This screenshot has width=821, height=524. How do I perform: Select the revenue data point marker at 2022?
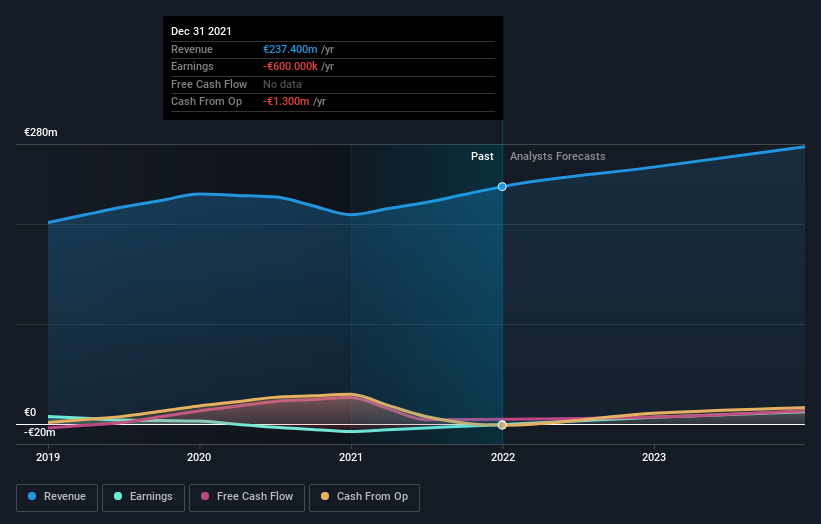[x=502, y=187]
